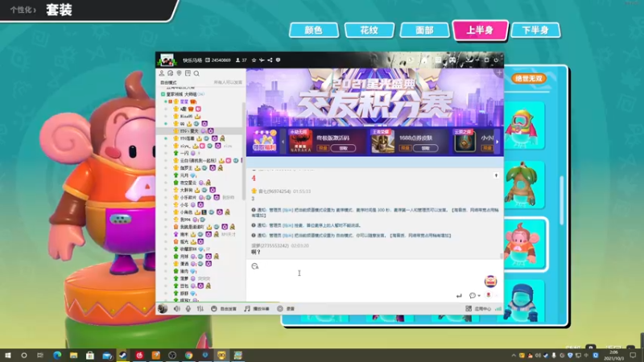The image size is (644, 362).
Task: Click the gamepad icon in the chat title bar
Action: 452,60
